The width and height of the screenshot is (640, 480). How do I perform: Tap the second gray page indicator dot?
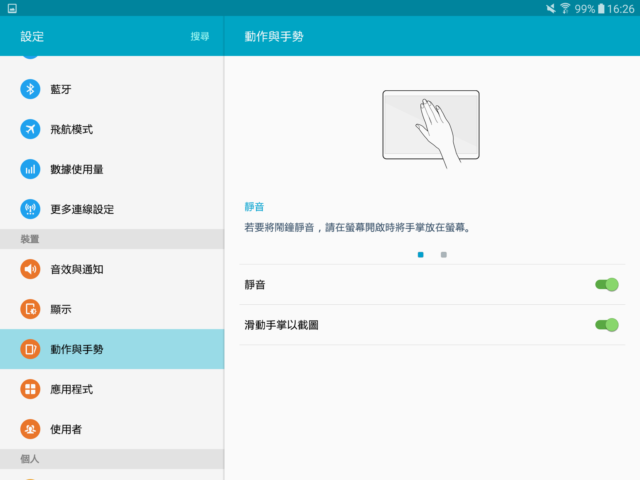tap(444, 255)
